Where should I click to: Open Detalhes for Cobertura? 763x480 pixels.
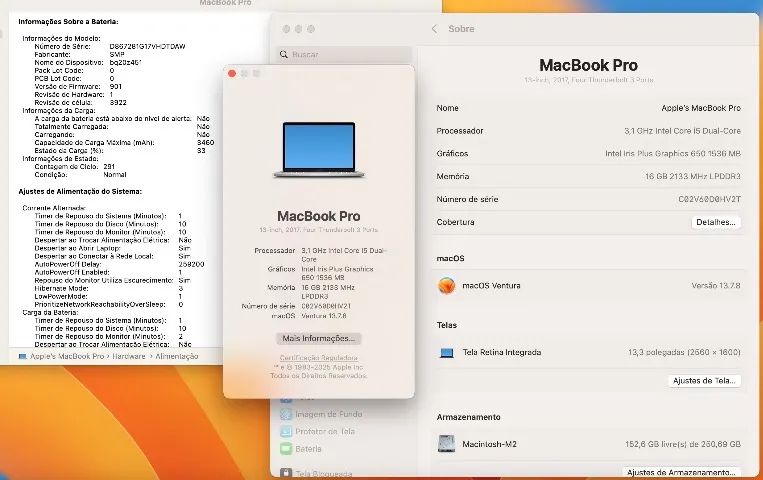pos(715,222)
